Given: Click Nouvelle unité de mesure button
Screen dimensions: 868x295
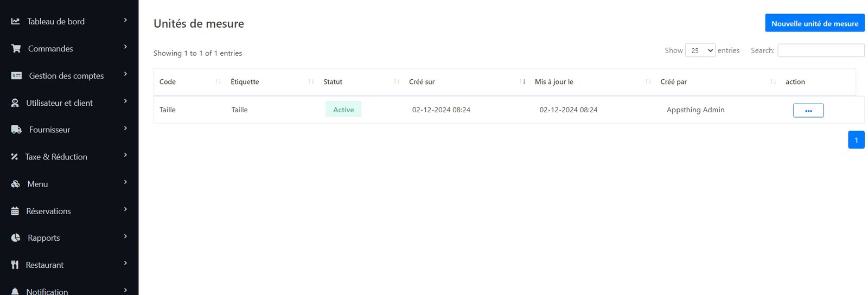Looking at the screenshot, I should coord(814,23).
